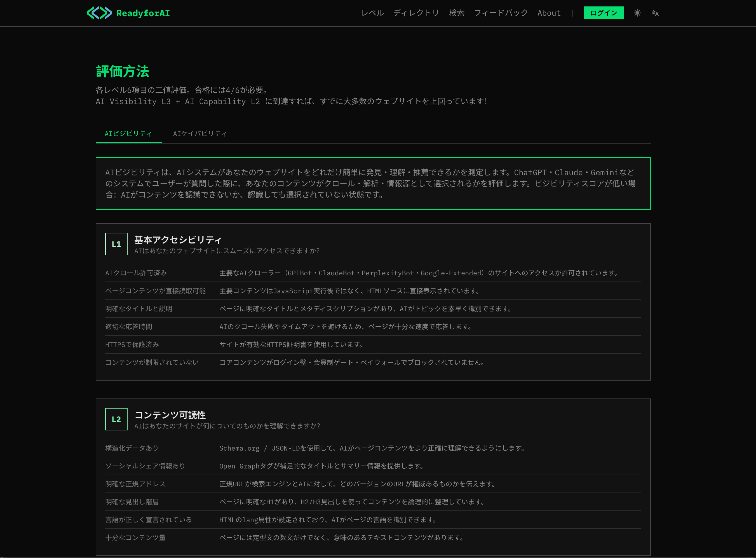Click the L2 level badge icon
The height and width of the screenshot is (558, 756).
tap(116, 419)
